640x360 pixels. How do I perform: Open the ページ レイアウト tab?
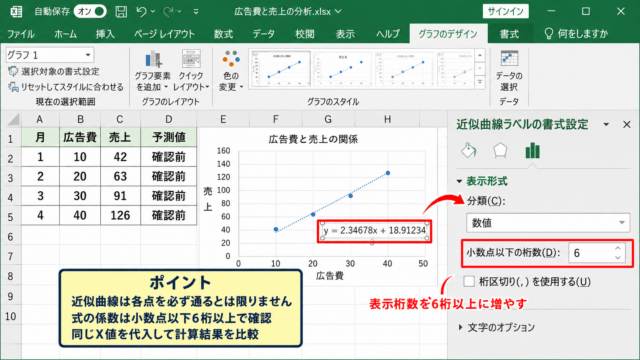point(164,34)
